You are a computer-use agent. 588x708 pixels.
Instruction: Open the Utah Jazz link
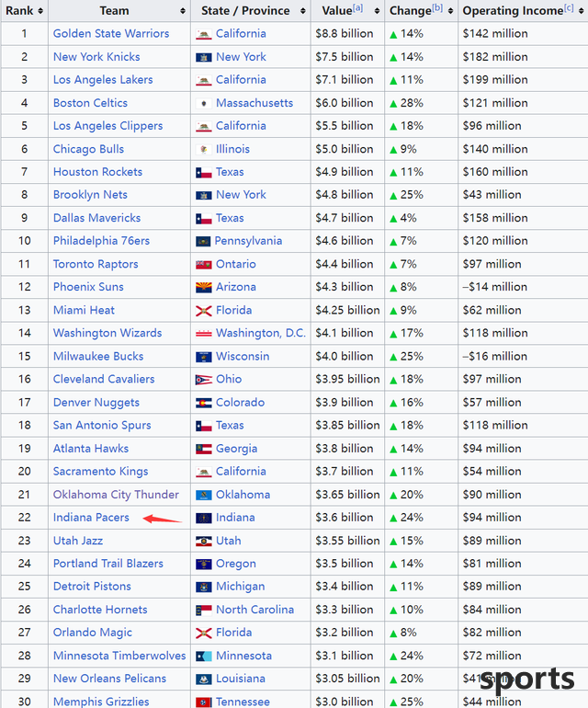click(78, 541)
